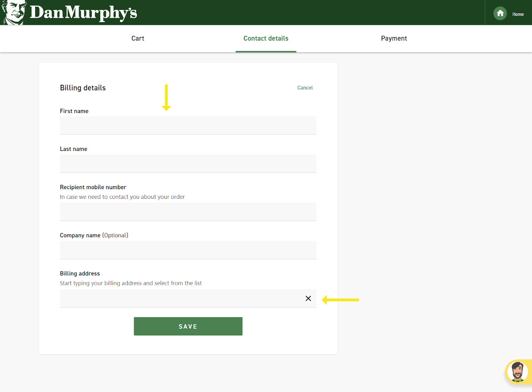Go to the Cart step tab
The image size is (532, 392).
click(138, 39)
